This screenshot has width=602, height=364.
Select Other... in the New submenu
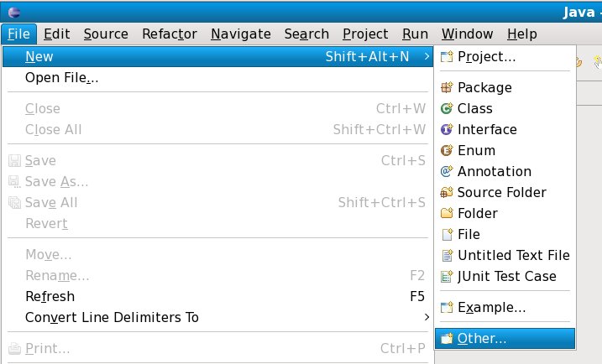482,339
